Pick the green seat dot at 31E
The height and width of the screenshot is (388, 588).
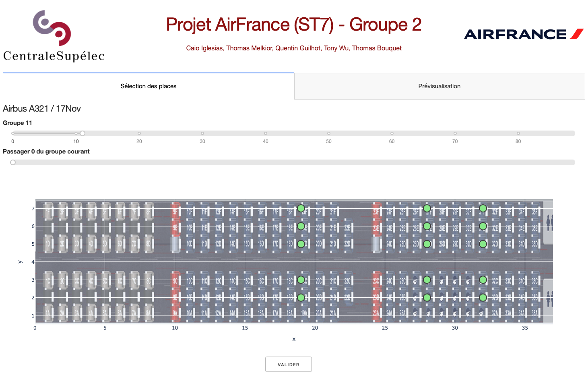[483, 226]
